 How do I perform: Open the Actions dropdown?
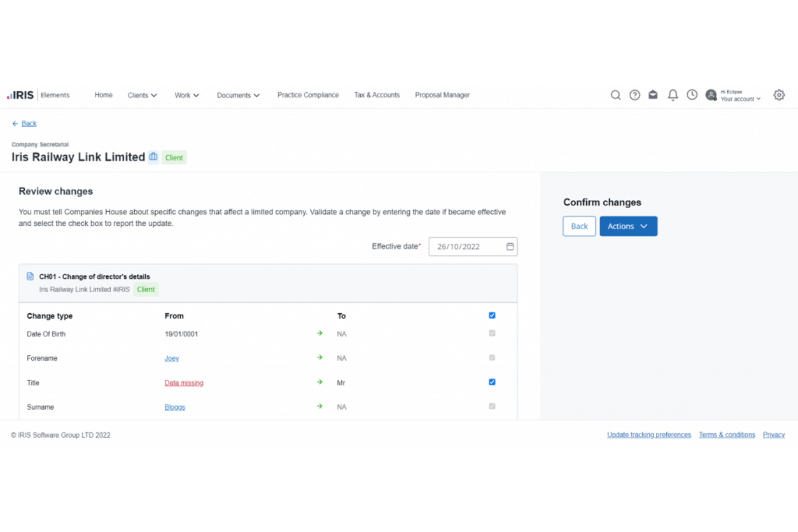pyautogui.click(x=628, y=226)
